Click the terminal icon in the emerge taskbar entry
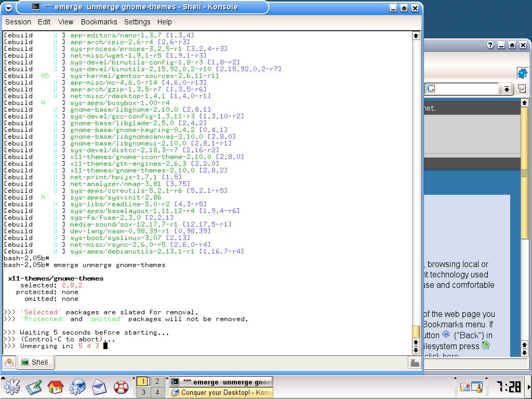Screen dimensions: 532x399 coord(175,382)
